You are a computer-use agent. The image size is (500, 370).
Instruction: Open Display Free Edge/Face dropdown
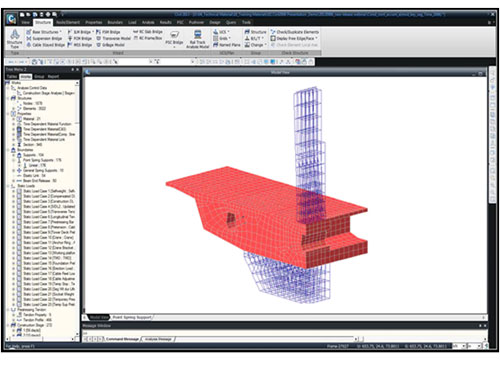coord(294,38)
